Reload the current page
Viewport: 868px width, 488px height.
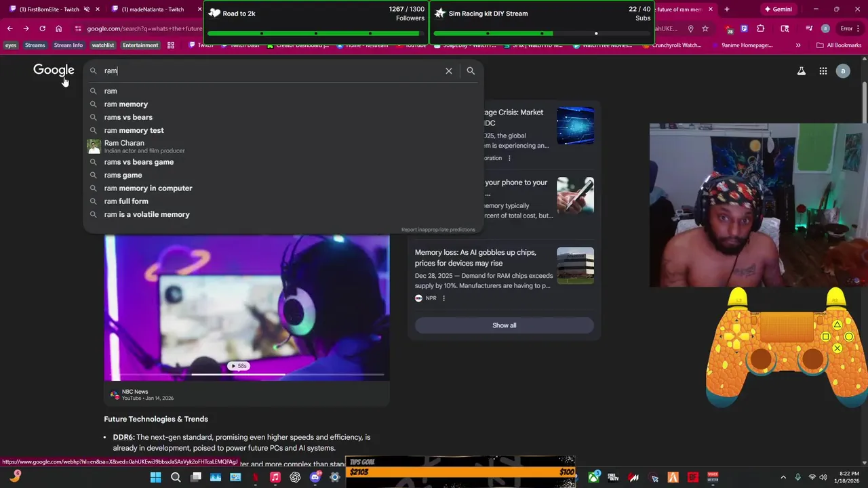[42, 28]
